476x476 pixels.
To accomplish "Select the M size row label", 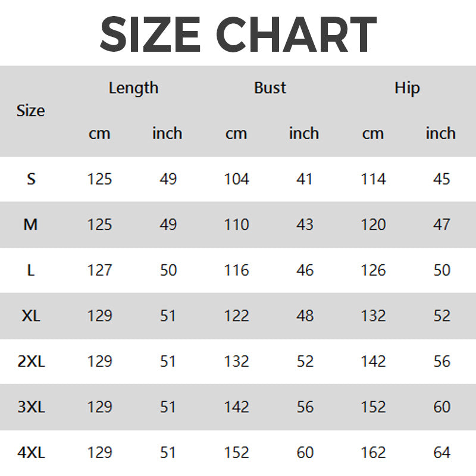I will [31, 225].
